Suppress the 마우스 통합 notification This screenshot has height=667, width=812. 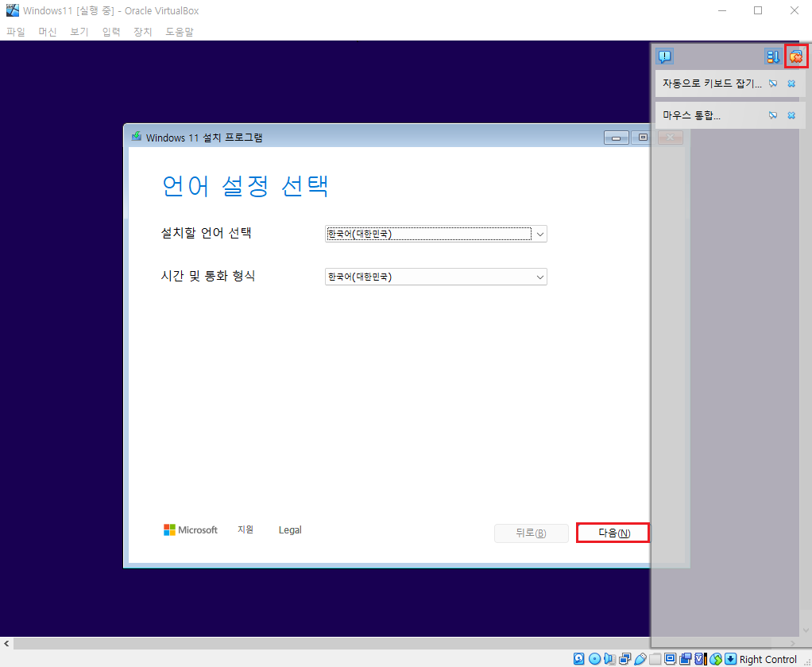coord(772,115)
